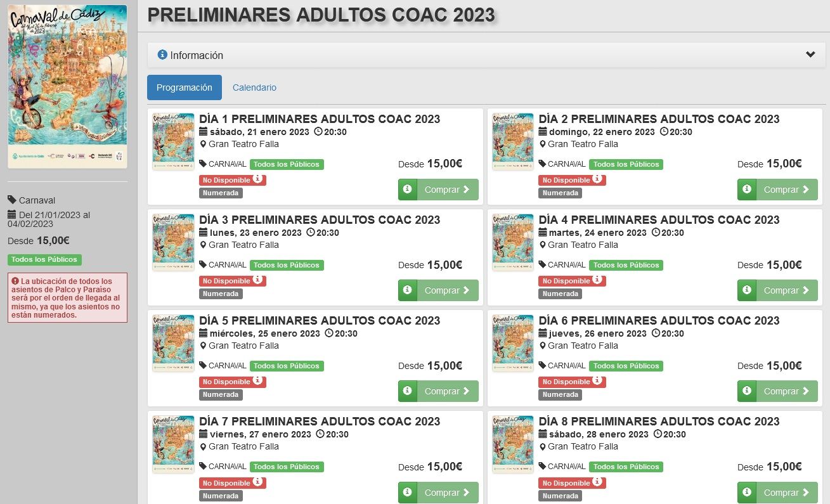Click info icon on DÍA 6 Comprar button
This screenshot has height=504, width=830.
[x=747, y=391]
